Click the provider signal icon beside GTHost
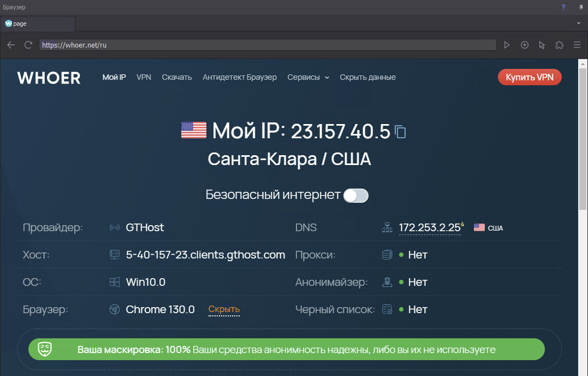Screen dimensions: 588x376 [x=114, y=227]
